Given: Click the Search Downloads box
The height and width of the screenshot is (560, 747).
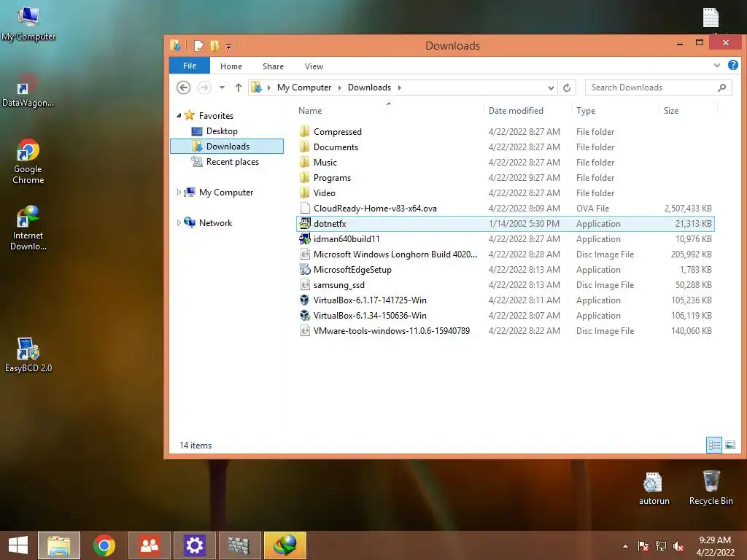Looking at the screenshot, I should click(x=659, y=87).
